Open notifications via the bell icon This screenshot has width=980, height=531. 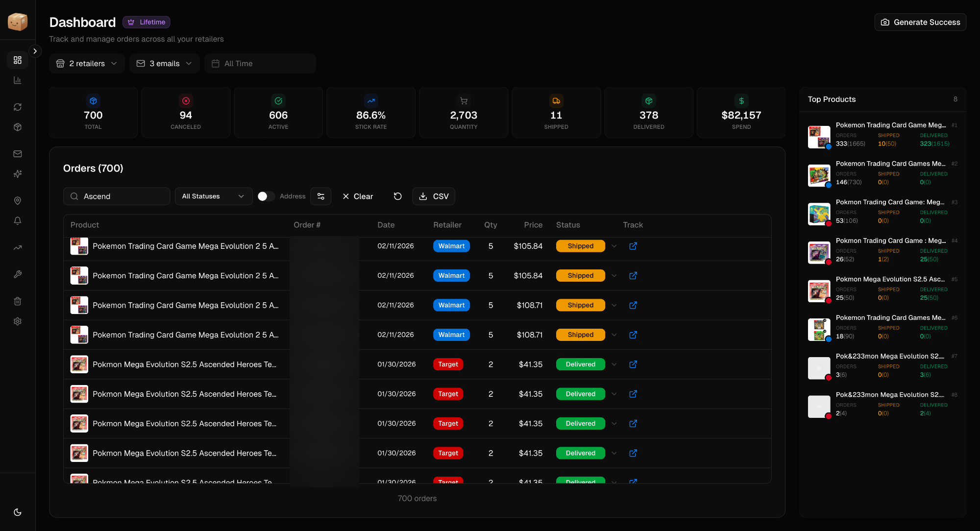18,221
